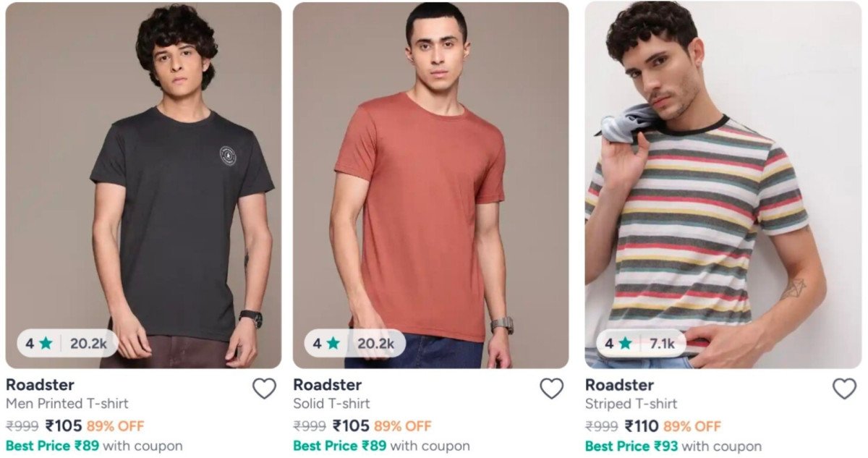Click Best Price ₹93 with coupon text
Screen dimensions: 868x458
pos(673,446)
